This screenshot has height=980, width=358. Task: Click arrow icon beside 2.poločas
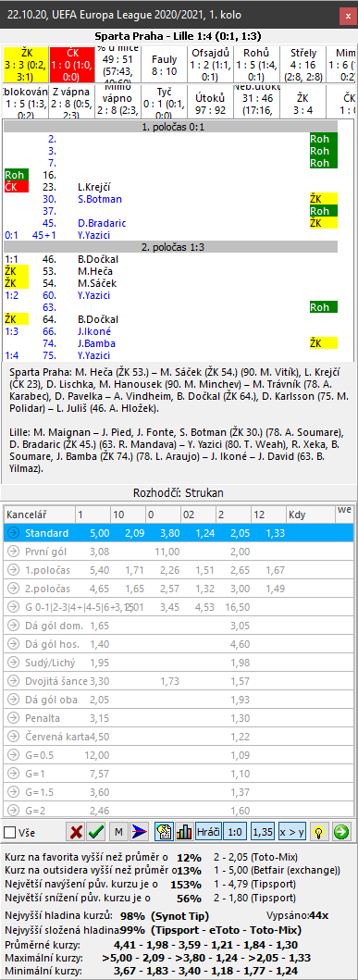14,589
